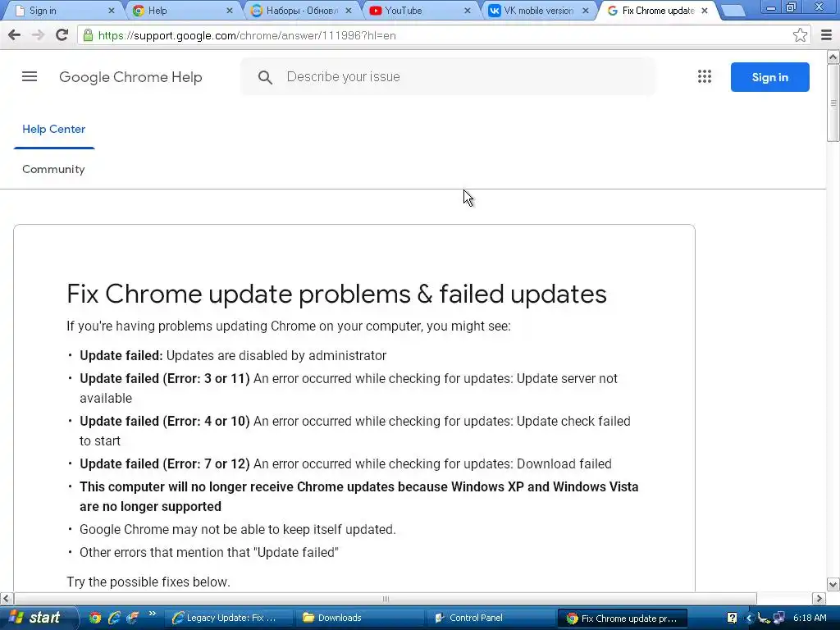Image resolution: width=840 pixels, height=630 pixels.
Task: Click "Other errors that mention that" line
Action: coord(209,552)
